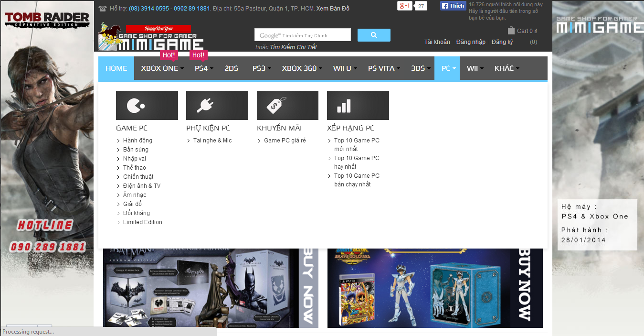
Task: Click the support phone number (08) 3914 0595
Action: click(149, 9)
